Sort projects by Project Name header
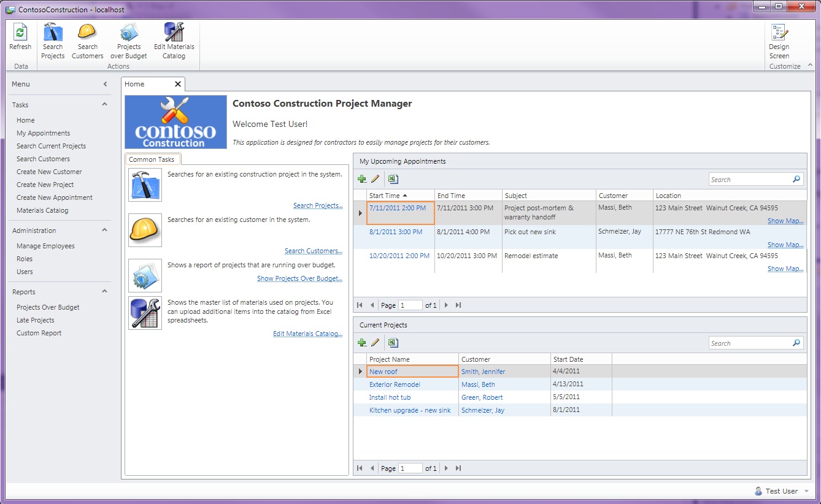 tap(412, 359)
